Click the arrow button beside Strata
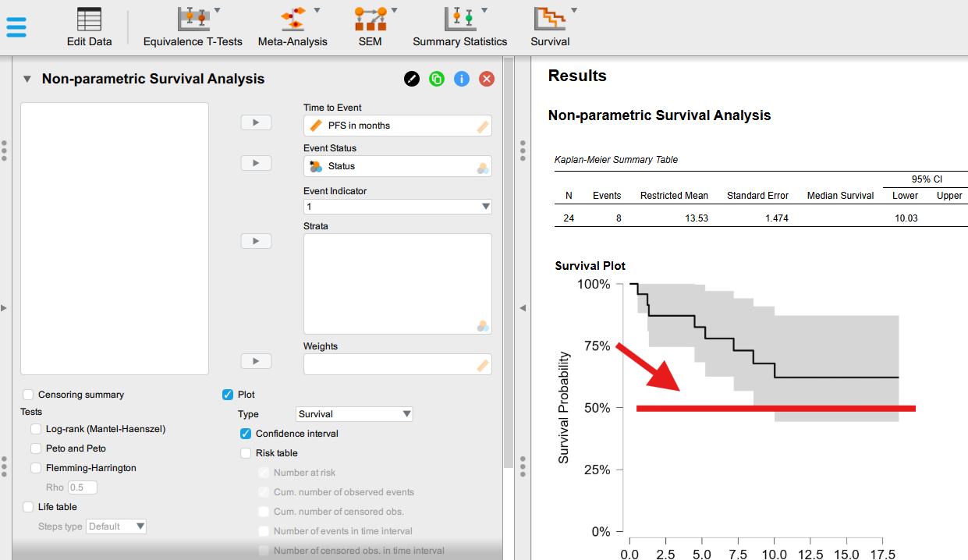Viewport: 968px width, 560px height. (256, 241)
